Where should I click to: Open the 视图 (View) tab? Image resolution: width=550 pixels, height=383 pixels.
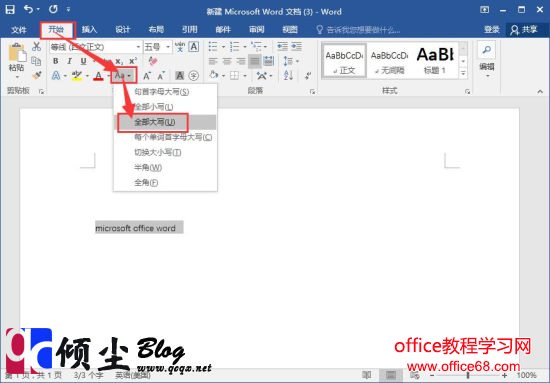(x=290, y=30)
